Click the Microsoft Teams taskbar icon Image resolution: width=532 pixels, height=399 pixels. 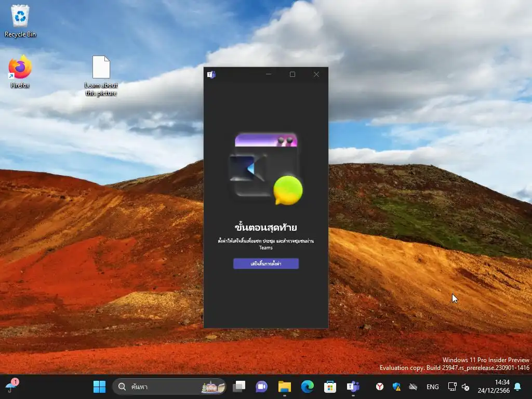353,387
